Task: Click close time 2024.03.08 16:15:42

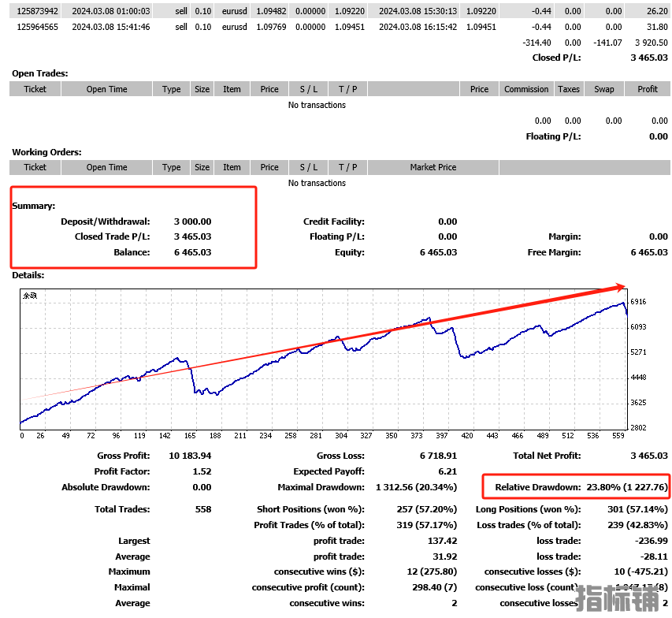Action: [418, 27]
